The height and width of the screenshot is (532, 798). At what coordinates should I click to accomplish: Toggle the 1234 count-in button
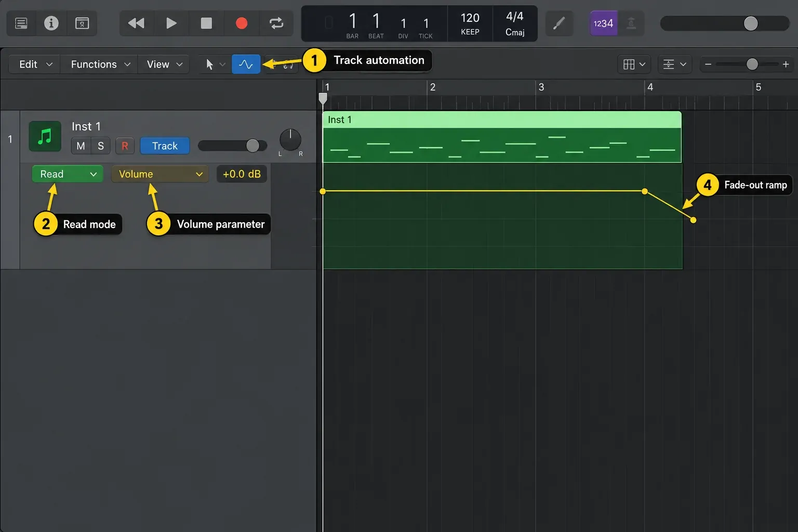coord(603,23)
